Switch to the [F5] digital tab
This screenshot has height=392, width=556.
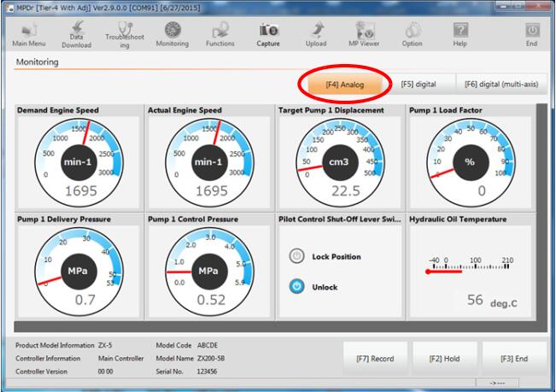418,85
